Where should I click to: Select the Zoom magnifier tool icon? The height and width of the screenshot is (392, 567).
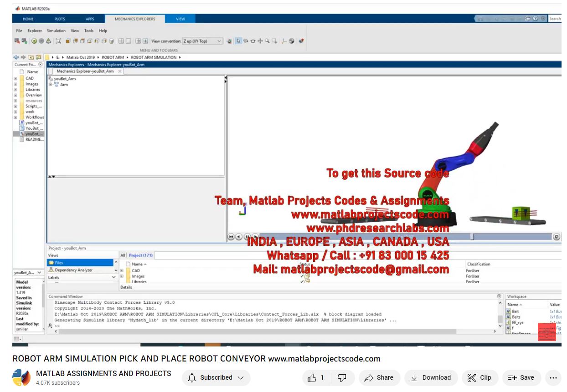267,41
